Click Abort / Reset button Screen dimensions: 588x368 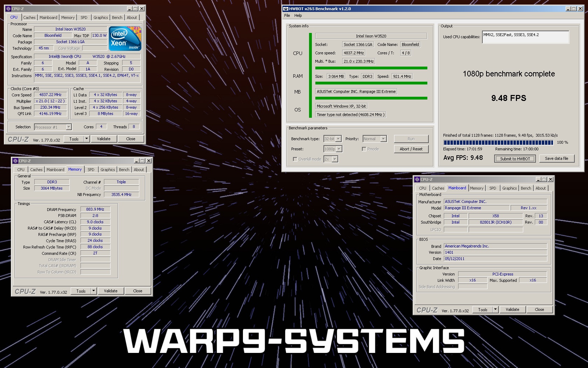point(411,149)
